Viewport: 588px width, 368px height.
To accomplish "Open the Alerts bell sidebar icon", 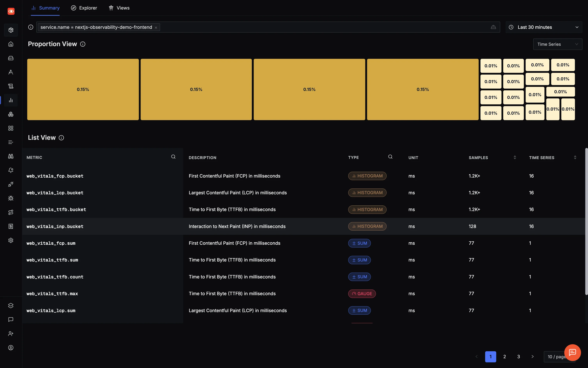I will tap(11, 170).
